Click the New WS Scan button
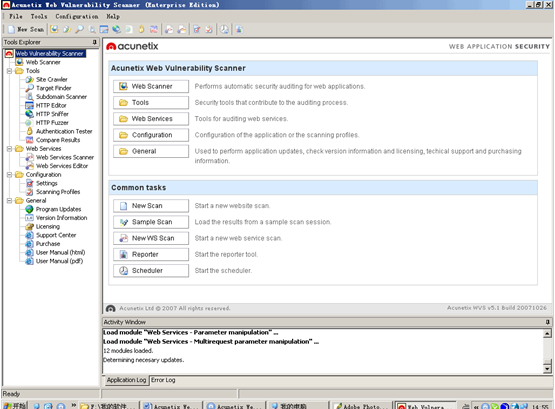This screenshot has height=409, width=555. point(151,238)
